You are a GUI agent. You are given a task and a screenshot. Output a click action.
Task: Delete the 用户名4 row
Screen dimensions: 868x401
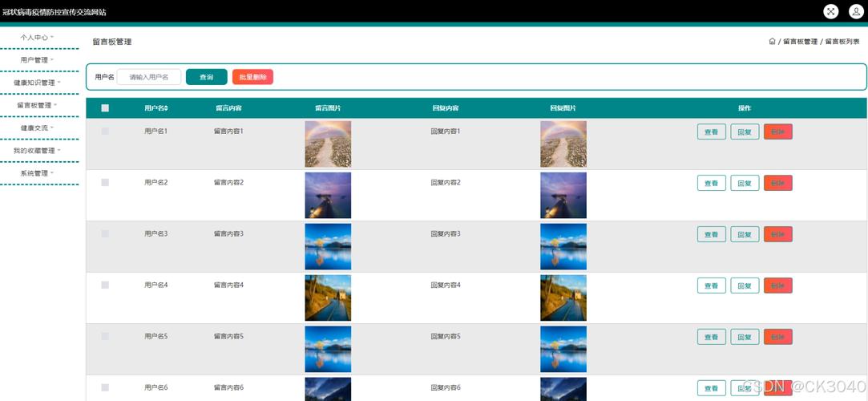click(x=777, y=286)
